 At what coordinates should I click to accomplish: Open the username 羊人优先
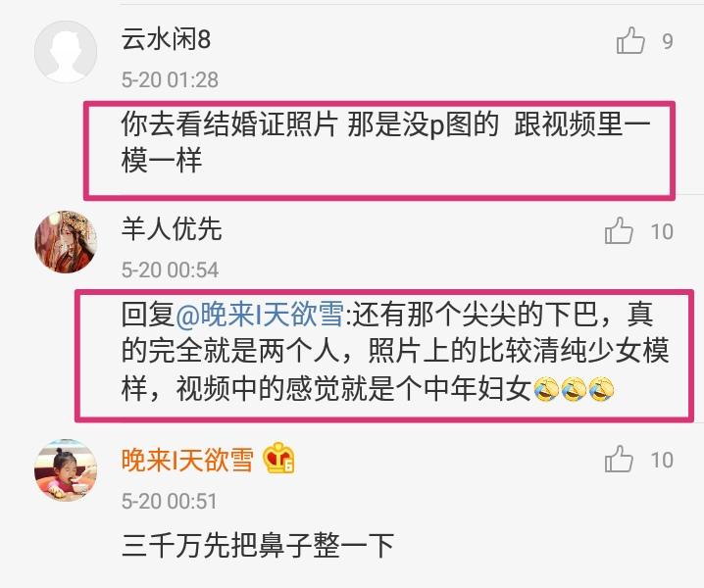pyautogui.click(x=172, y=229)
